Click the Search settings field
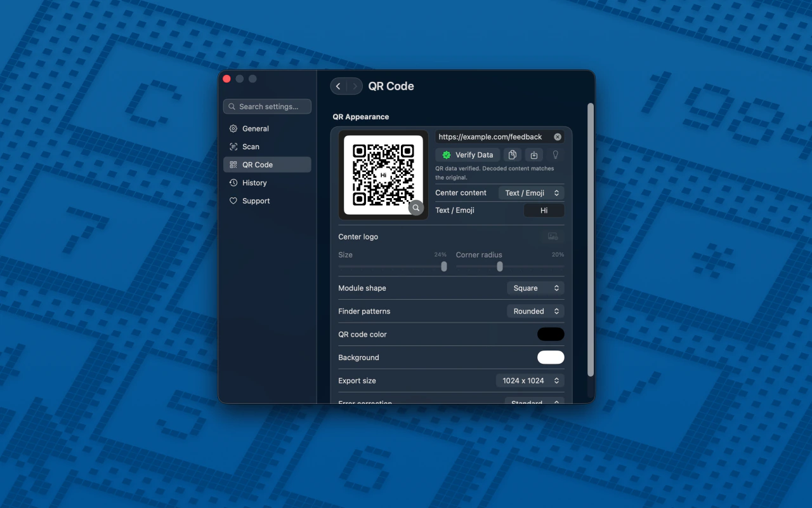The width and height of the screenshot is (812, 508). click(267, 107)
